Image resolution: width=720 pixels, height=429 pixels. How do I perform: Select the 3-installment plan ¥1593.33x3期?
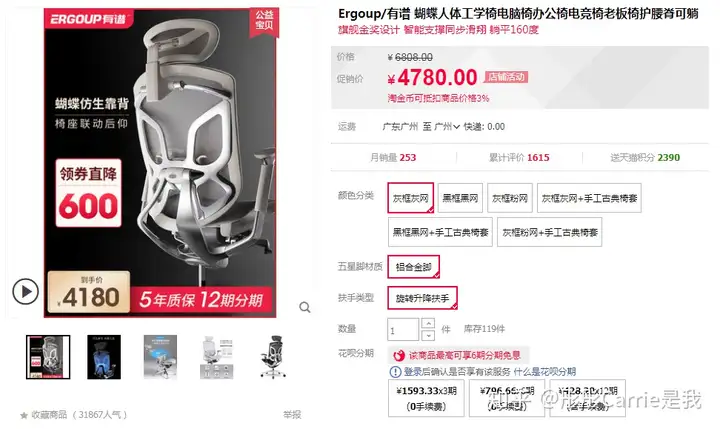[x=427, y=398]
